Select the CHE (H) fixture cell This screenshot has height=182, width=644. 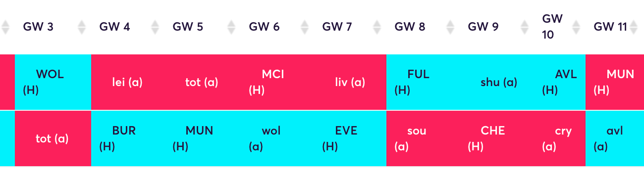(497, 138)
